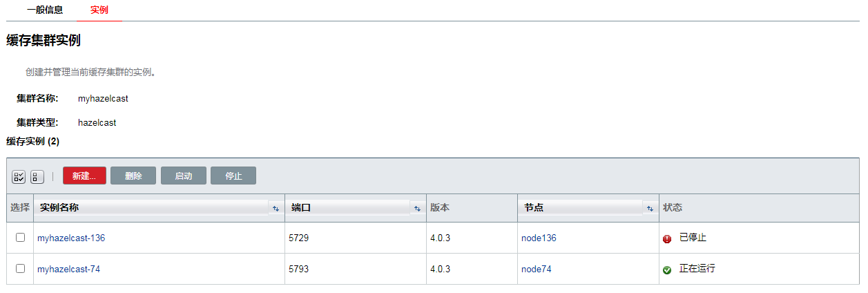Open the myhazelcast-136 instance link
This screenshot has height=293, width=868.
click(71, 238)
